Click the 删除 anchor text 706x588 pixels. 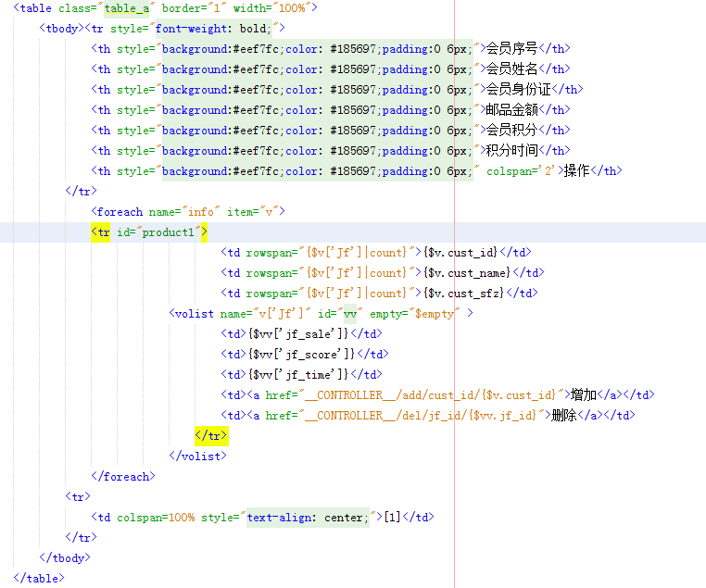pos(564,416)
